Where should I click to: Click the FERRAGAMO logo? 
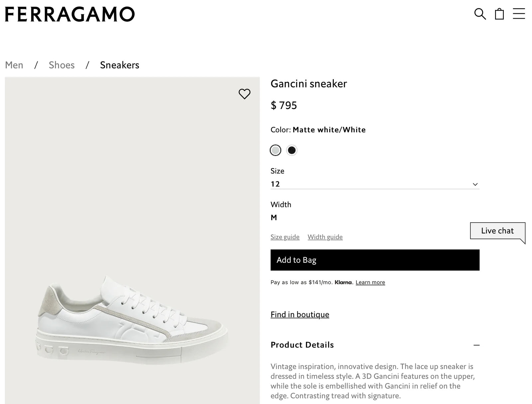pos(69,14)
